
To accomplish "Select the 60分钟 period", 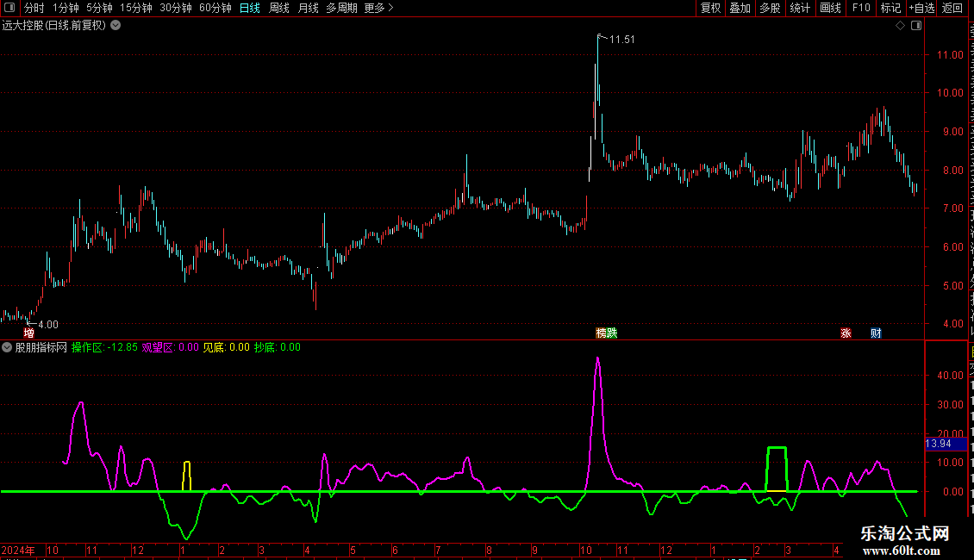I will (x=215, y=8).
